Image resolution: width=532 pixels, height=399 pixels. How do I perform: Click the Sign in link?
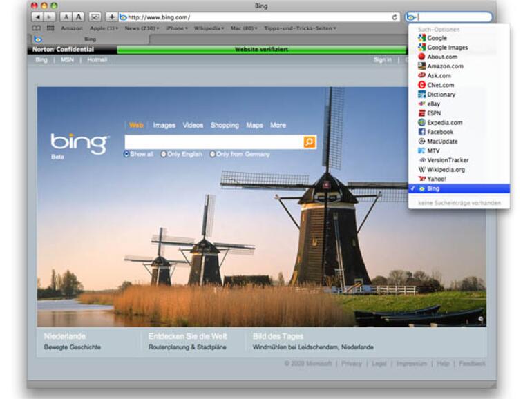pyautogui.click(x=382, y=59)
